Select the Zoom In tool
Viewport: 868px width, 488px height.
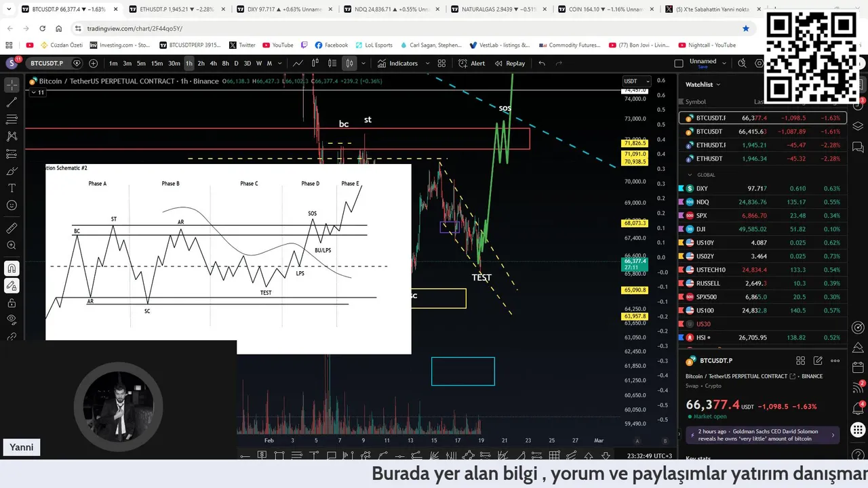[12, 245]
